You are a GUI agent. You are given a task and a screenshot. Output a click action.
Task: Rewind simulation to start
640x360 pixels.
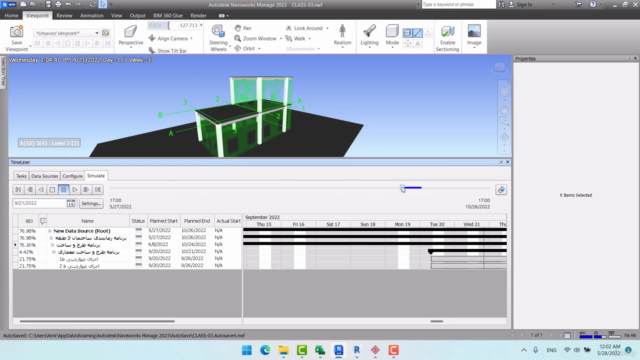point(18,189)
